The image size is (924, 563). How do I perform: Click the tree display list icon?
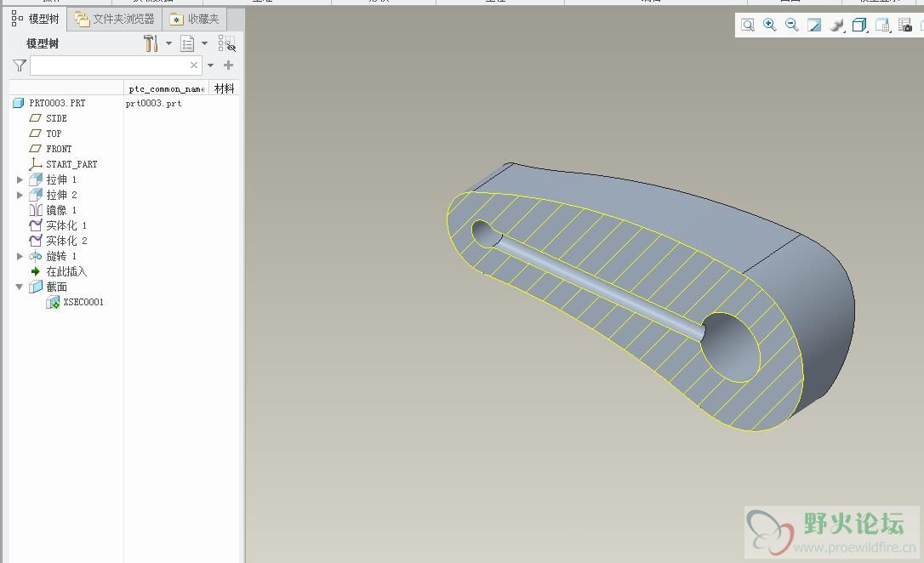pos(187,43)
